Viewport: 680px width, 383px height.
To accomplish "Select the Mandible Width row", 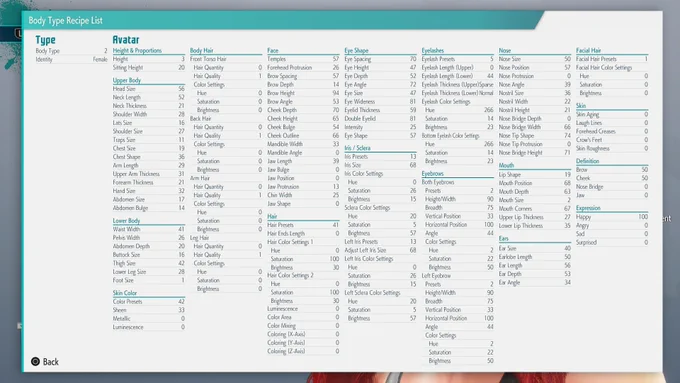I will click(303, 144).
